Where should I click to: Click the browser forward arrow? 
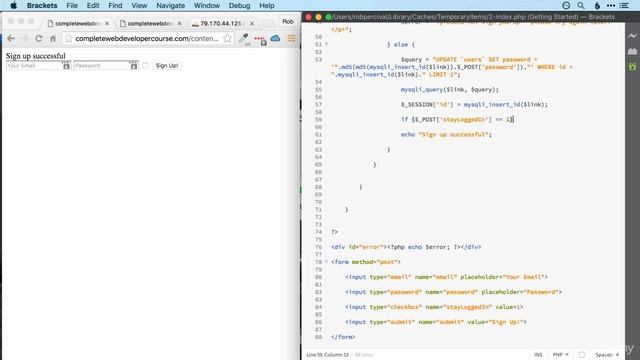(x=24, y=38)
